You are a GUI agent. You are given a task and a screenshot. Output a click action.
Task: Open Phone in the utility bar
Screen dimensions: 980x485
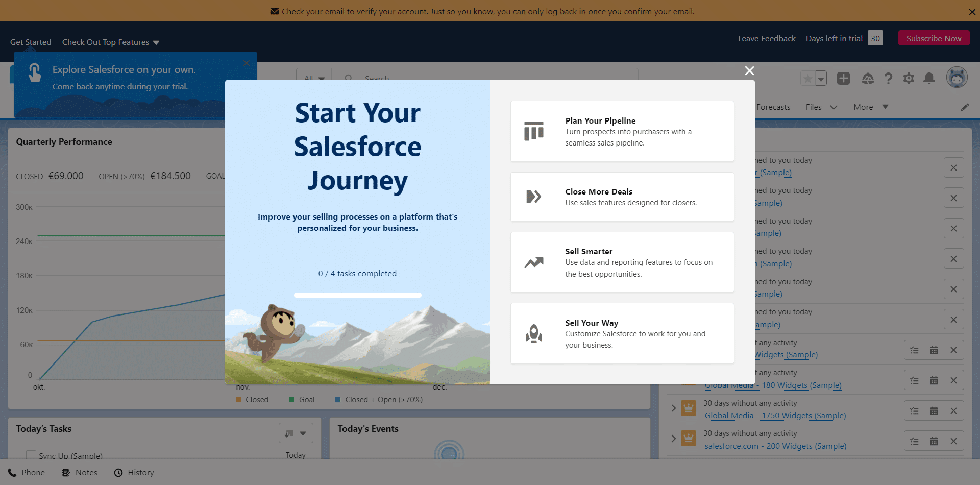(x=27, y=472)
